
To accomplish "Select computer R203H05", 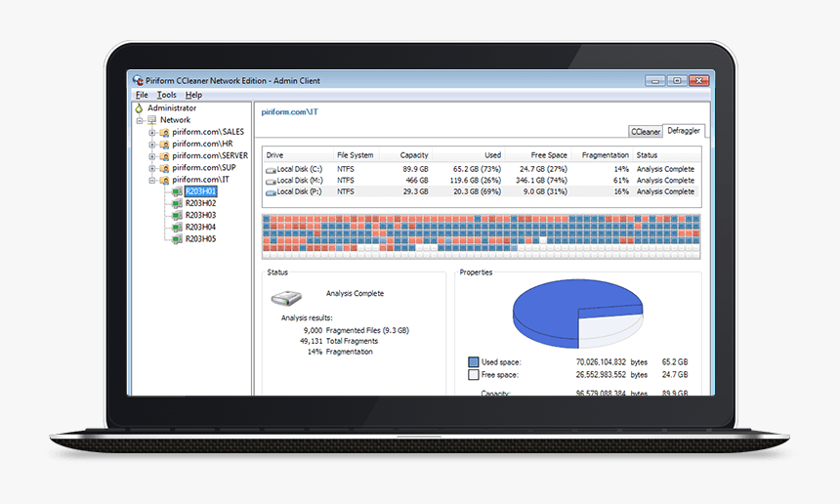I will (x=200, y=239).
